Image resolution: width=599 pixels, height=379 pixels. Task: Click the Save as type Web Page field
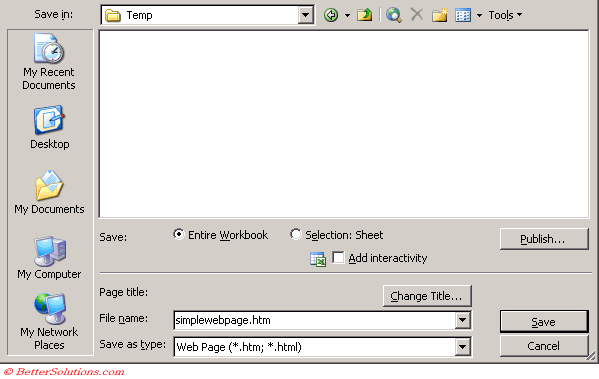pyautogui.click(x=315, y=347)
